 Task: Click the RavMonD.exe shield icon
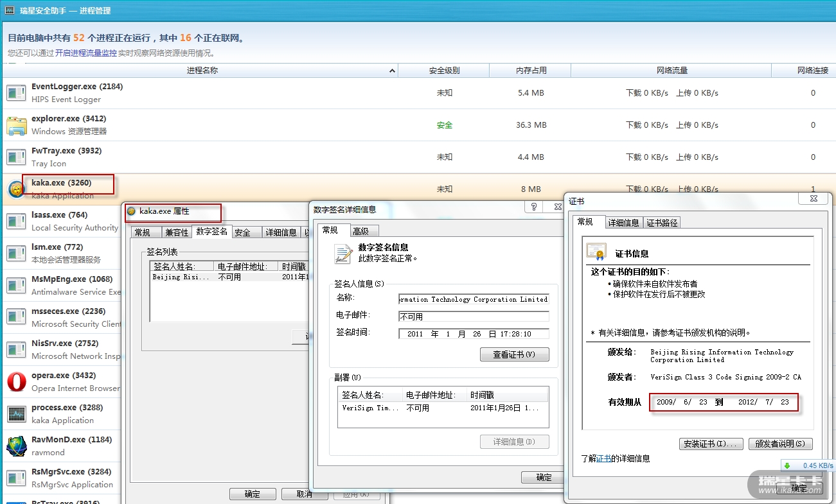16,446
